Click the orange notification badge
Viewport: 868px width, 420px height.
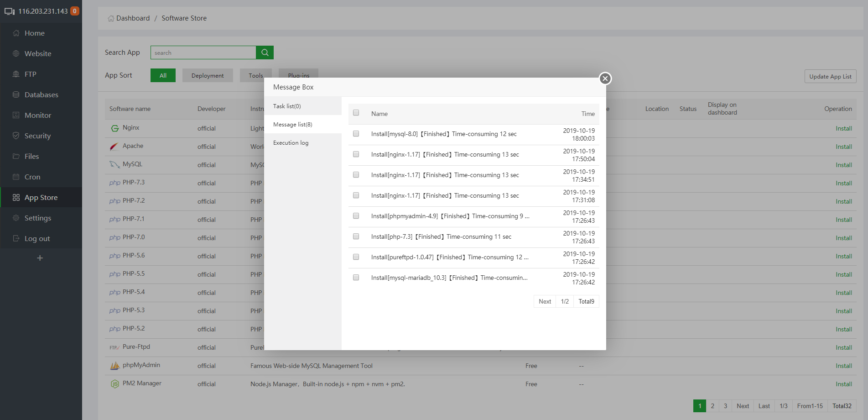75,11
